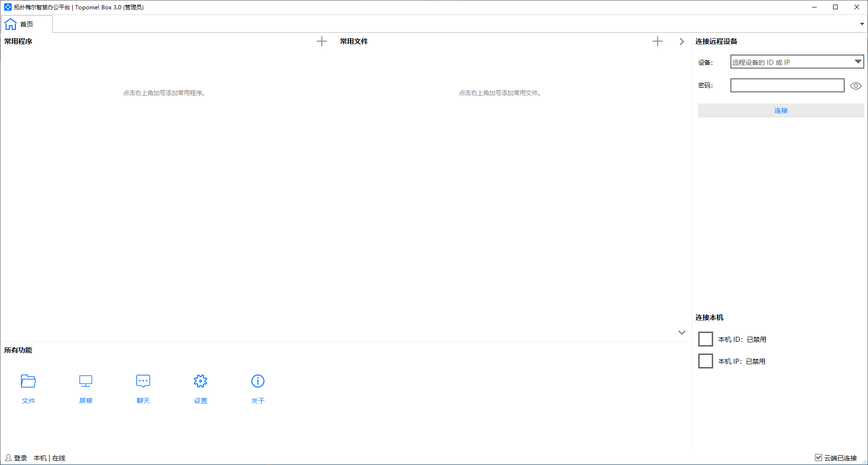
Task: Open the 文件 (Files) function icon
Action: pos(28,382)
